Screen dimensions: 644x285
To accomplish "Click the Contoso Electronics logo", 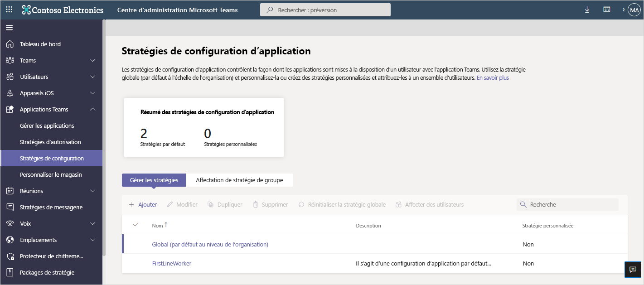I will [x=63, y=10].
